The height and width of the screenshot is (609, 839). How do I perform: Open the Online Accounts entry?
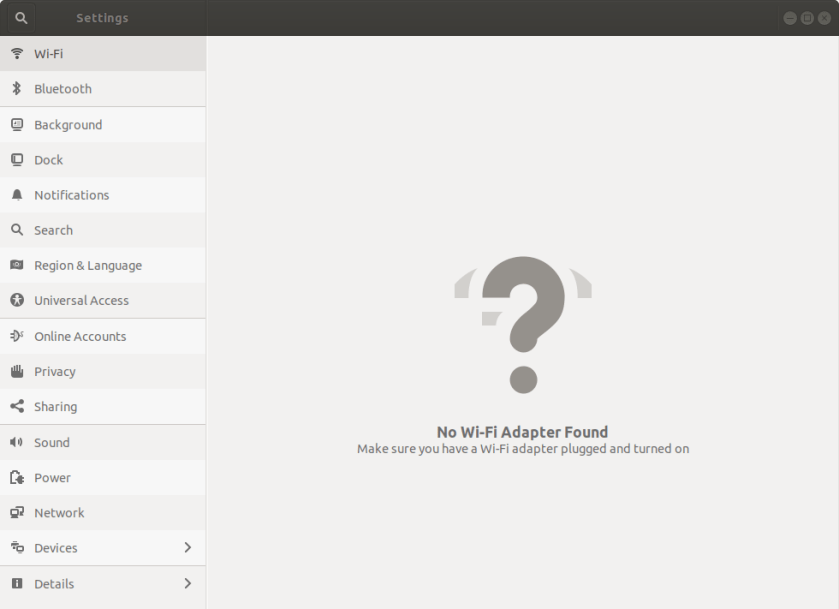tap(80, 336)
